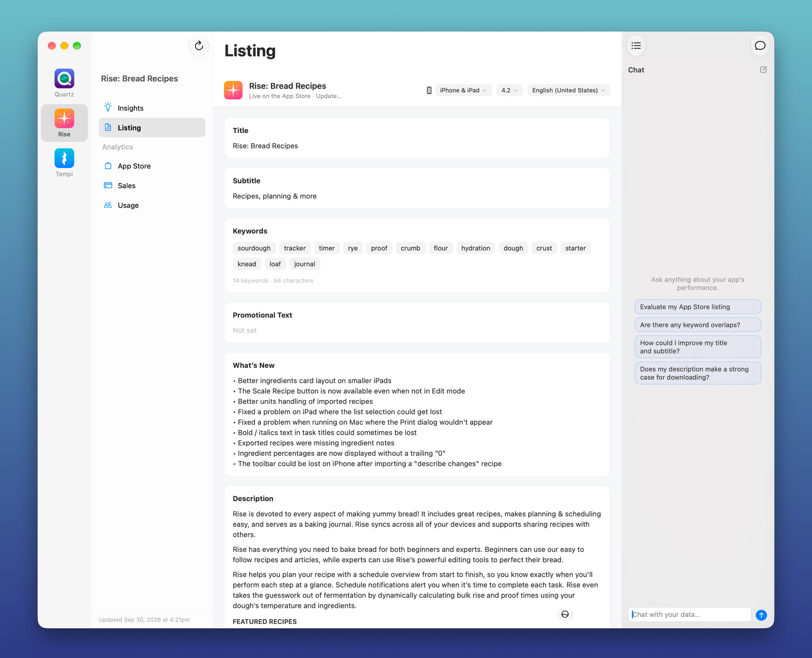
Task: Click the tracker keyword chip
Action: click(294, 248)
